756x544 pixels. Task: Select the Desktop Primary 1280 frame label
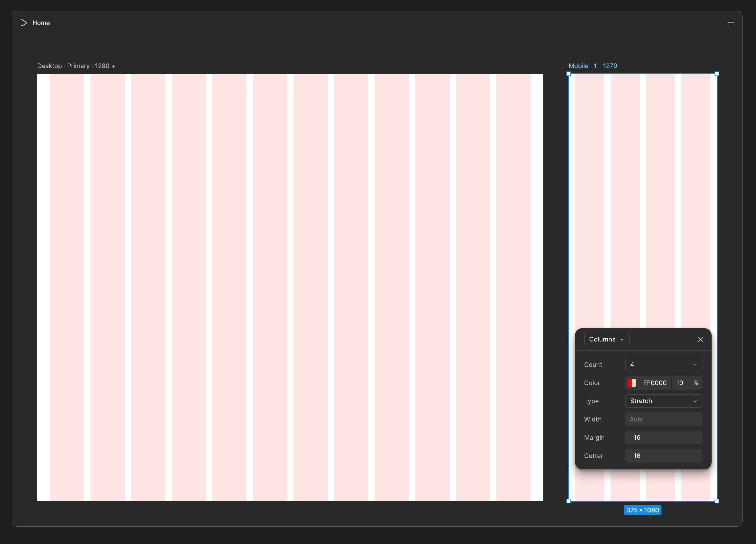tap(76, 66)
